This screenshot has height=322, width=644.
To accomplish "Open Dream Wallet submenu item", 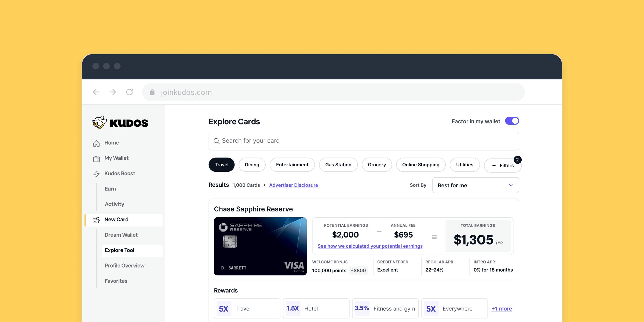I will [x=121, y=235].
